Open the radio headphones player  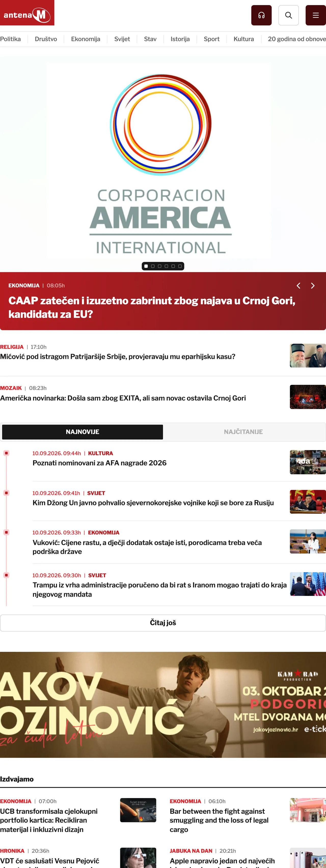(261, 15)
